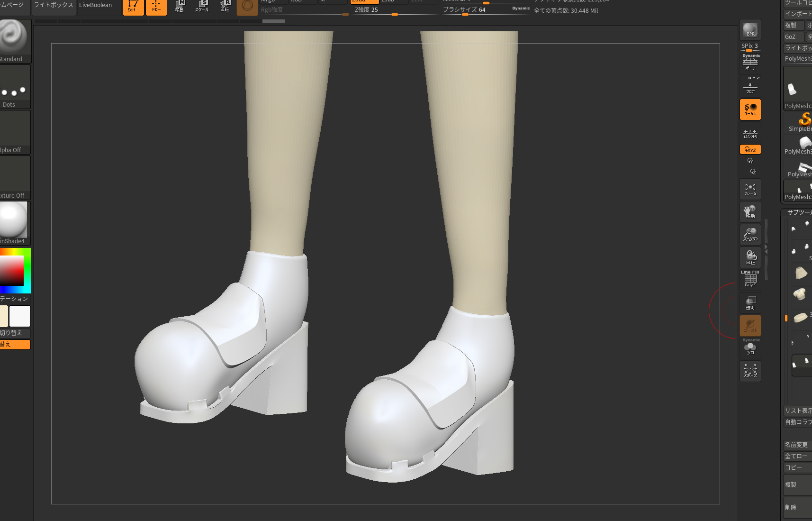Adjust the Brush Size (ブラシサイズ) slider
This screenshot has height=521, width=812.
486,10
